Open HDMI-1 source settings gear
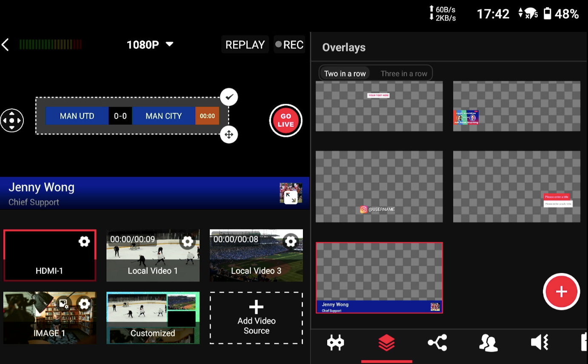 [x=84, y=242]
